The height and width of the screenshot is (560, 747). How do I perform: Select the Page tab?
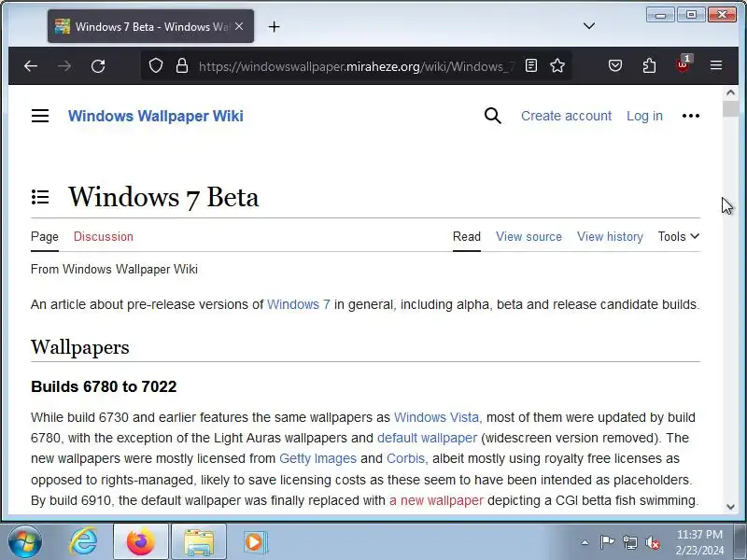(x=45, y=237)
